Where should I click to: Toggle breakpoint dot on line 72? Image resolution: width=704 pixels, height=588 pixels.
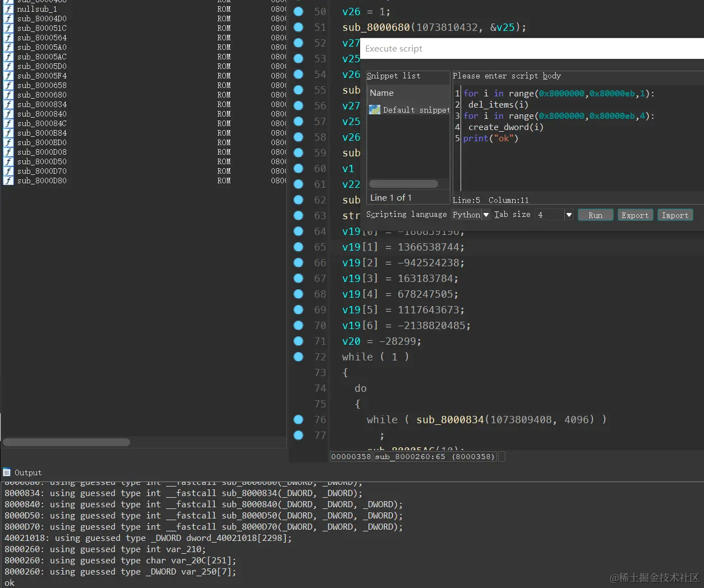[298, 356]
